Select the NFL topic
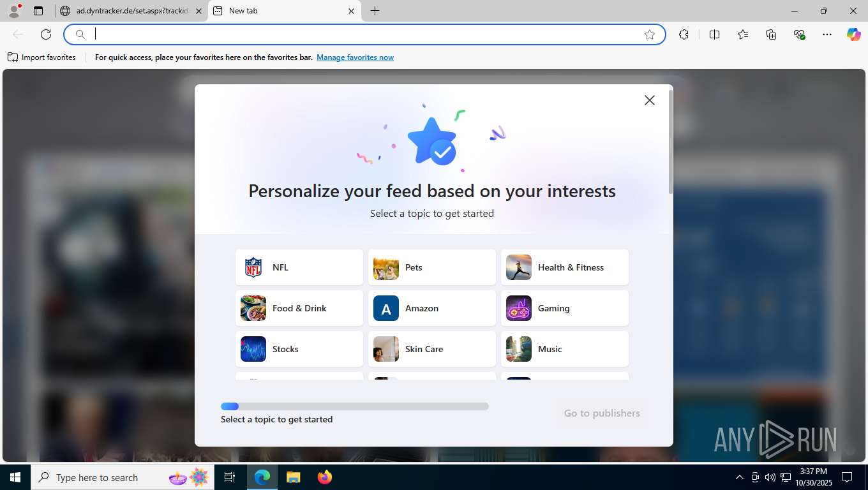Image resolution: width=868 pixels, height=490 pixels. coord(299,267)
